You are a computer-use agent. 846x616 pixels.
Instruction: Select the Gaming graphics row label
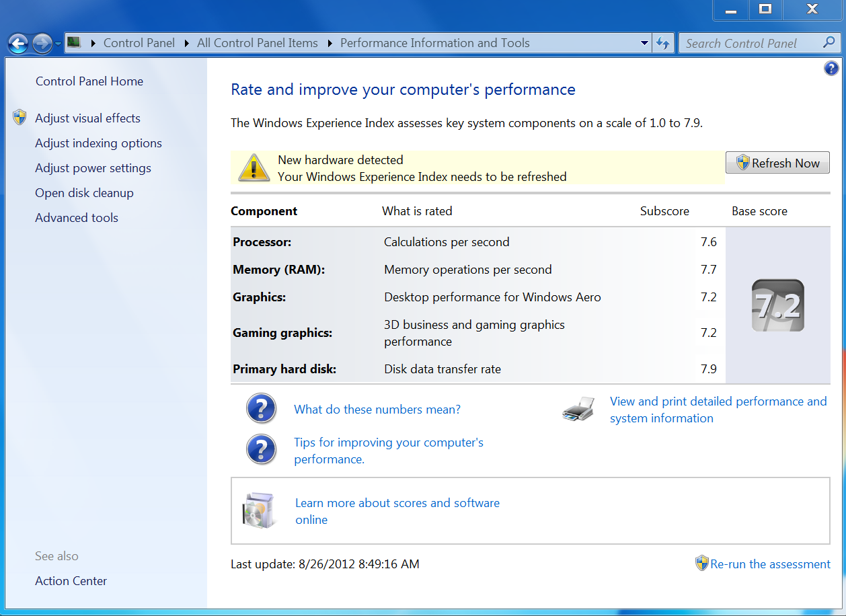[282, 333]
